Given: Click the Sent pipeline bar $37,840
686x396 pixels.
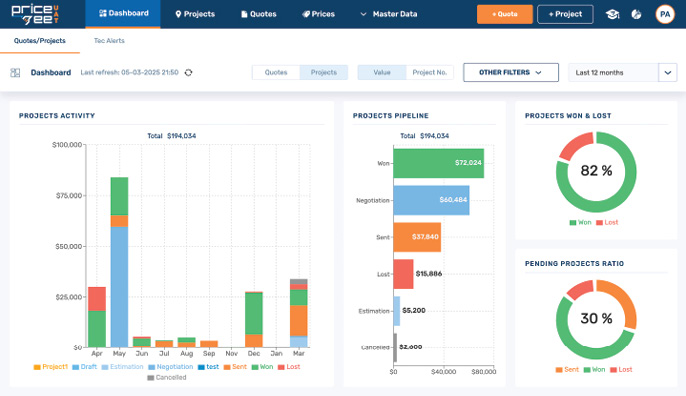Looking at the screenshot, I should pyautogui.click(x=417, y=237).
